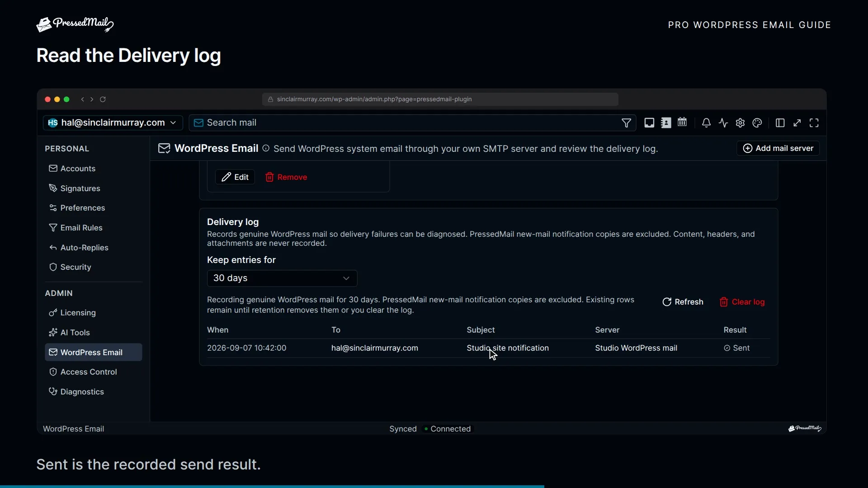Open Accounts in the sidebar
This screenshot has height=488, width=868.
point(94,169)
